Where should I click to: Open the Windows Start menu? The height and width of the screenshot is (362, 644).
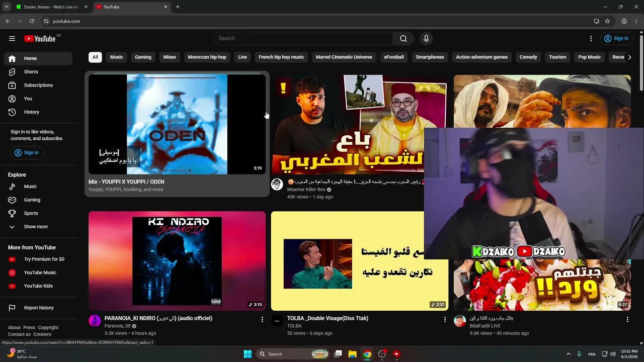click(248, 354)
